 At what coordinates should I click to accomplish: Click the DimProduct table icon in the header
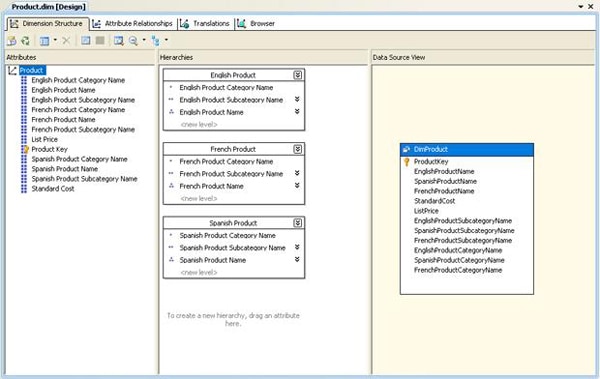(x=406, y=150)
